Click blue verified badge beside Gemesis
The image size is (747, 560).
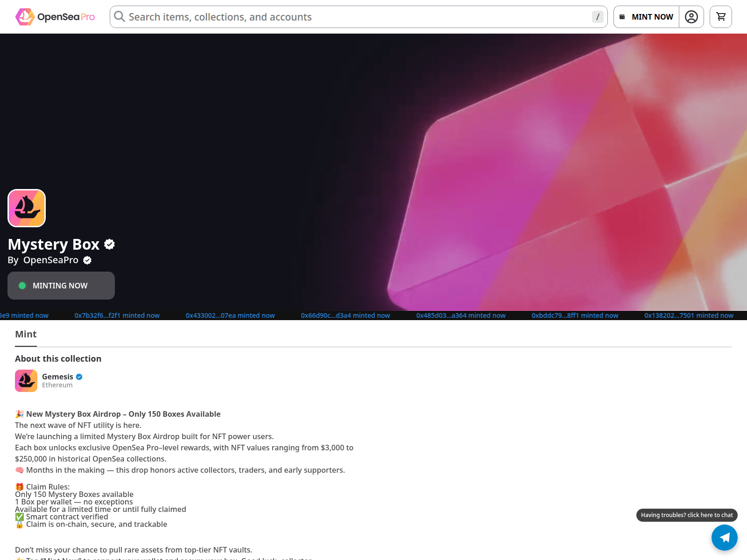click(79, 377)
